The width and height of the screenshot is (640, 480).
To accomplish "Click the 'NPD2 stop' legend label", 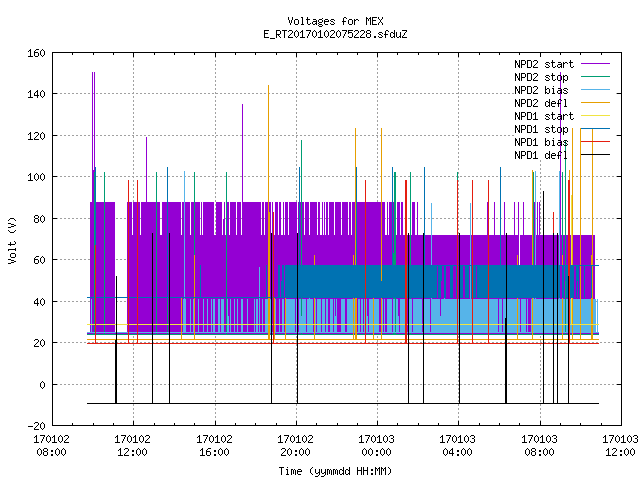I will tap(541, 77).
